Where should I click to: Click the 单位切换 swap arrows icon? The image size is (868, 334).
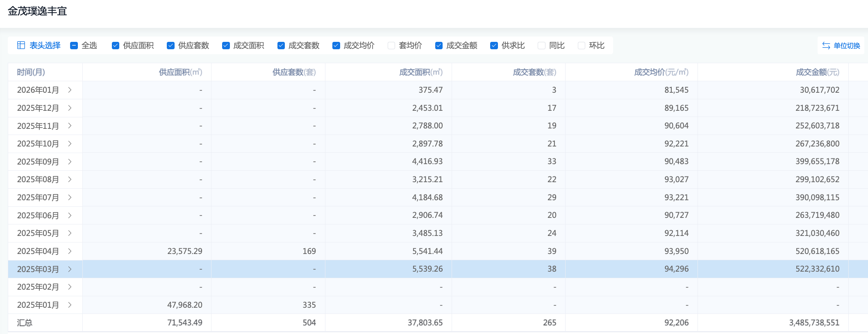[x=826, y=46]
